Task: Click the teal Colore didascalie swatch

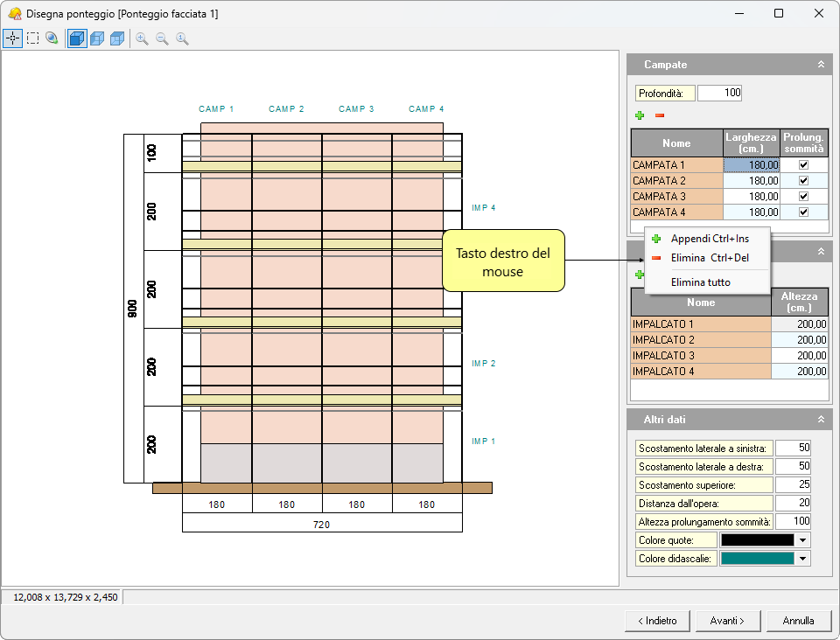Action: (x=757, y=559)
